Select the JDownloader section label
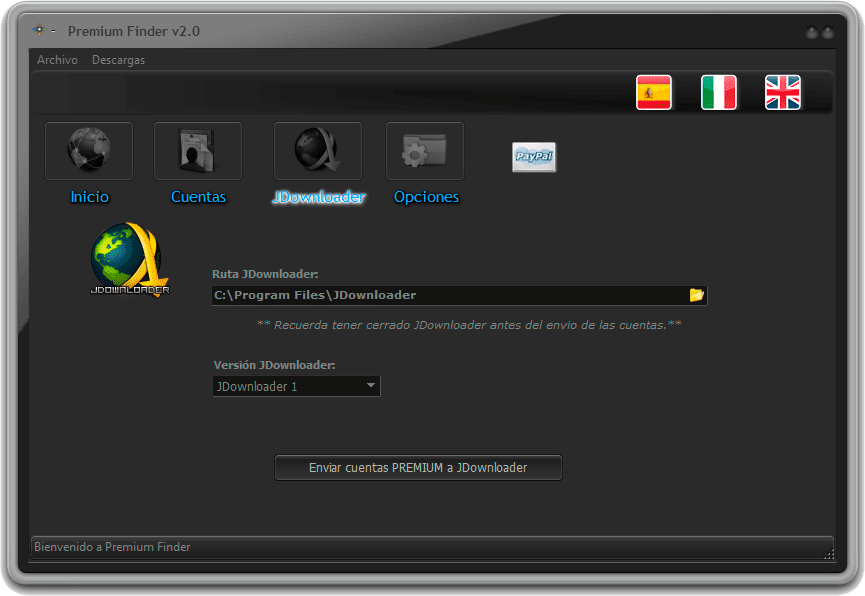 pyautogui.click(x=319, y=196)
